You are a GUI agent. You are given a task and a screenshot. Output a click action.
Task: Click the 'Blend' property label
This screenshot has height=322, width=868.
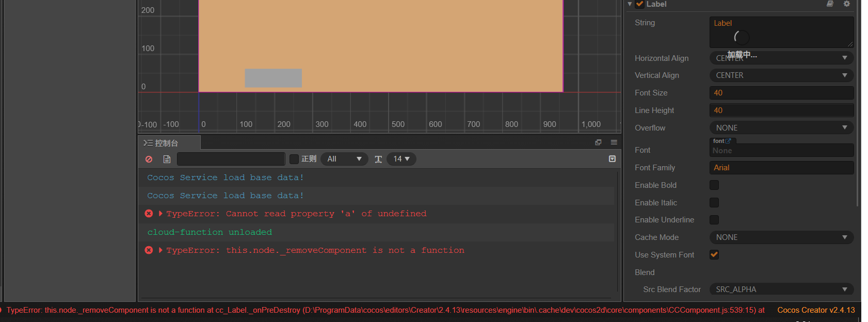(x=645, y=272)
